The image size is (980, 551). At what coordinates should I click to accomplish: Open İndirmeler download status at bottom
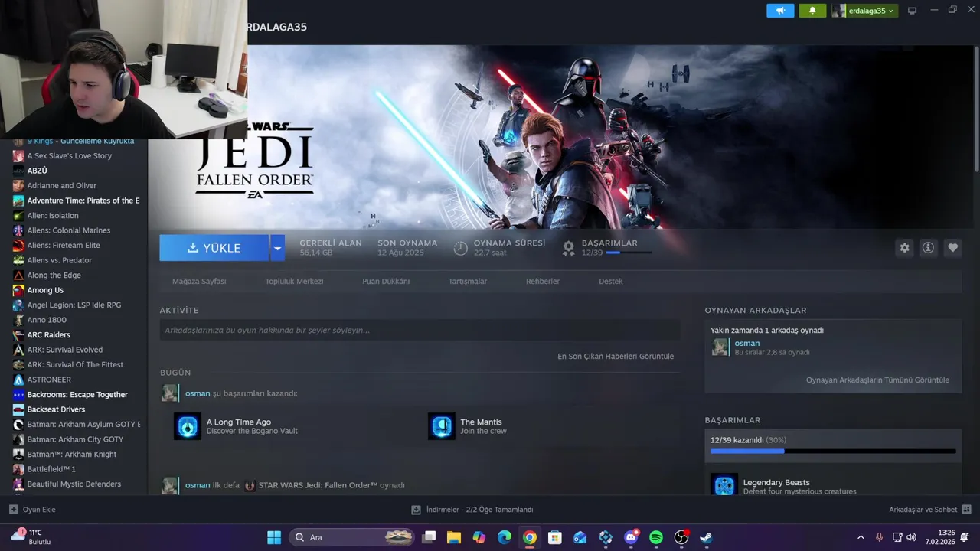472,510
